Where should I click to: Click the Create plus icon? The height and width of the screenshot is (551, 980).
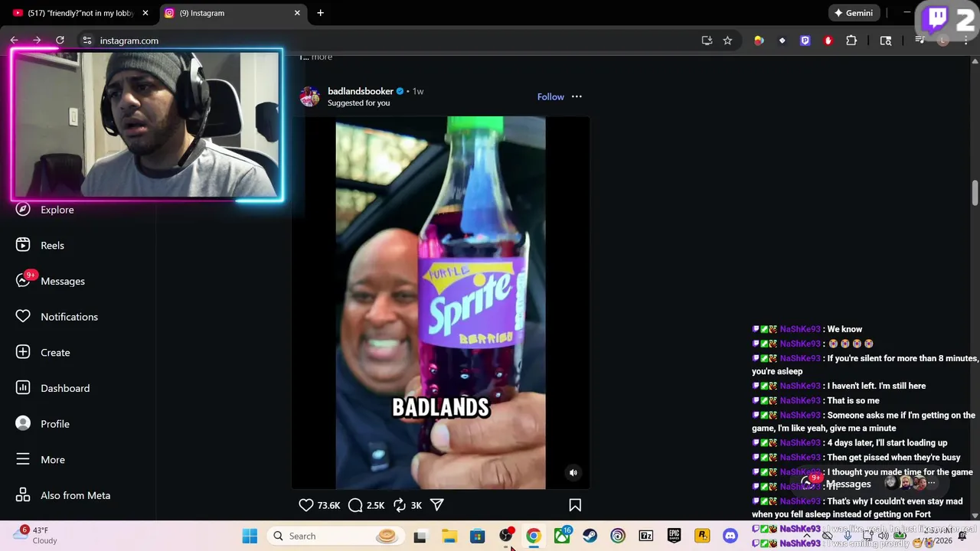click(x=23, y=352)
